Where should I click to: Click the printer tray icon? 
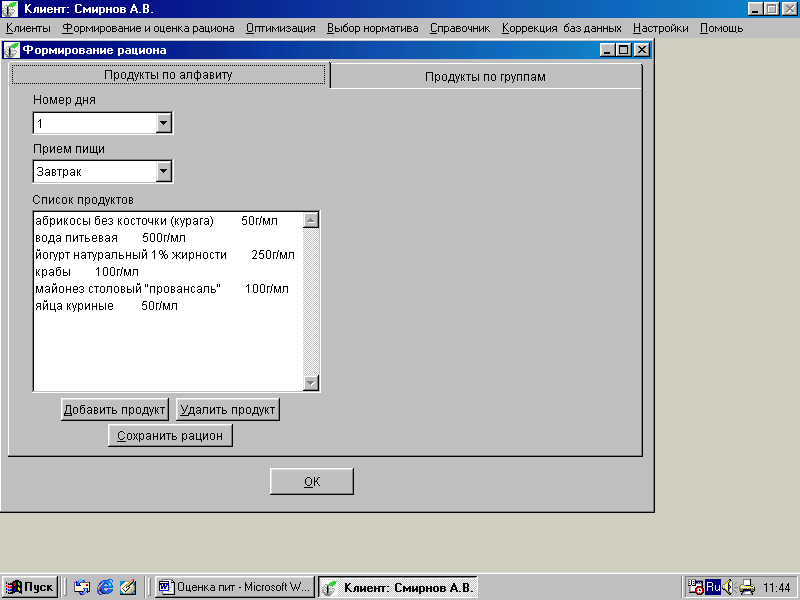pyautogui.click(x=746, y=587)
